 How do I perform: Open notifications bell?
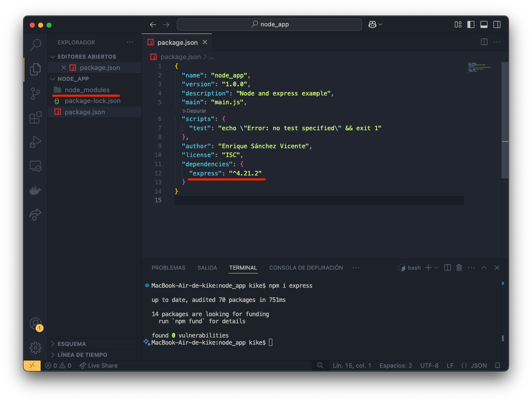tap(498, 366)
